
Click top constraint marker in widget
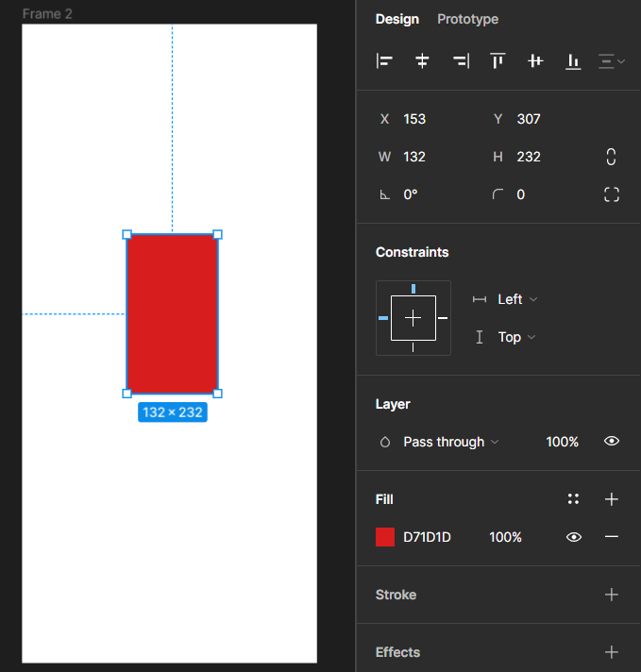(x=413, y=289)
